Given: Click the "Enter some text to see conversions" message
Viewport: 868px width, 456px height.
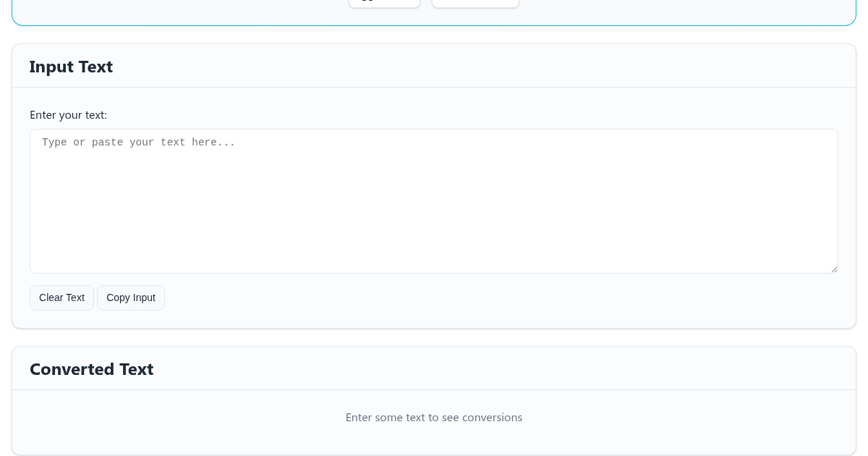Looking at the screenshot, I should tap(434, 418).
